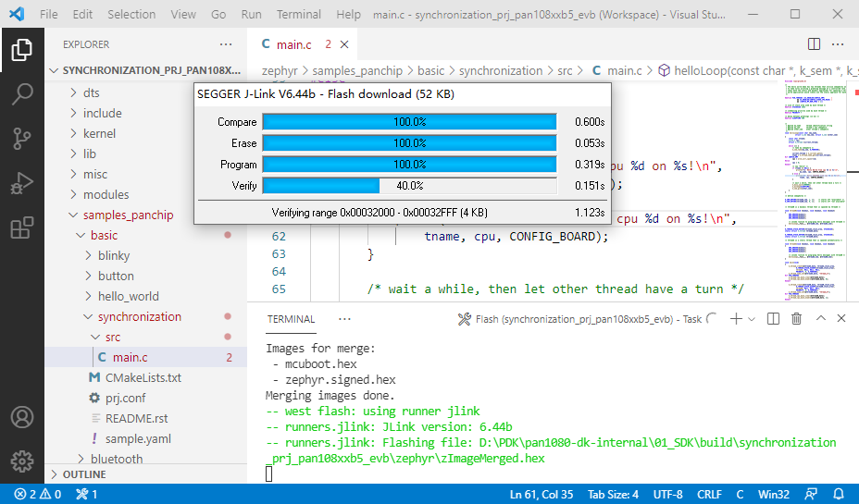The height and width of the screenshot is (504, 859).
Task: Open the Explorer view in activity bar
Action: [22, 50]
